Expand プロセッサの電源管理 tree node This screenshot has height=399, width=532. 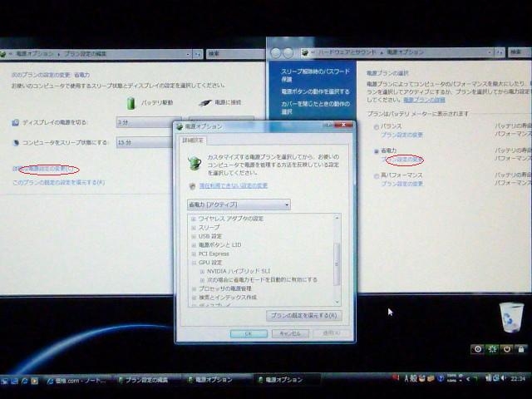click(x=194, y=288)
